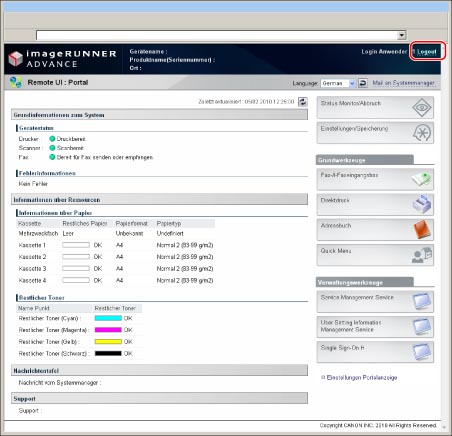Screen dimensions: 452x436
Task: Open Einstellungen Portalanzeige link
Action: click(362, 378)
